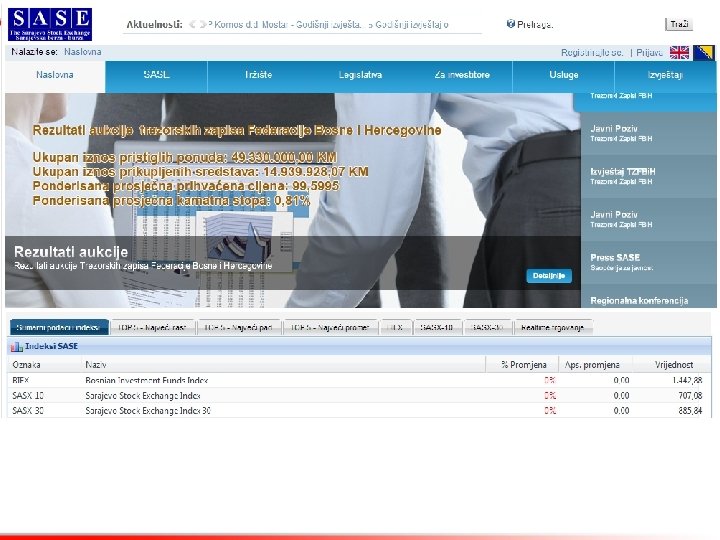Select the Sumarni podaci indeksa tab
Screen dimensions: 720x540
(59, 327)
